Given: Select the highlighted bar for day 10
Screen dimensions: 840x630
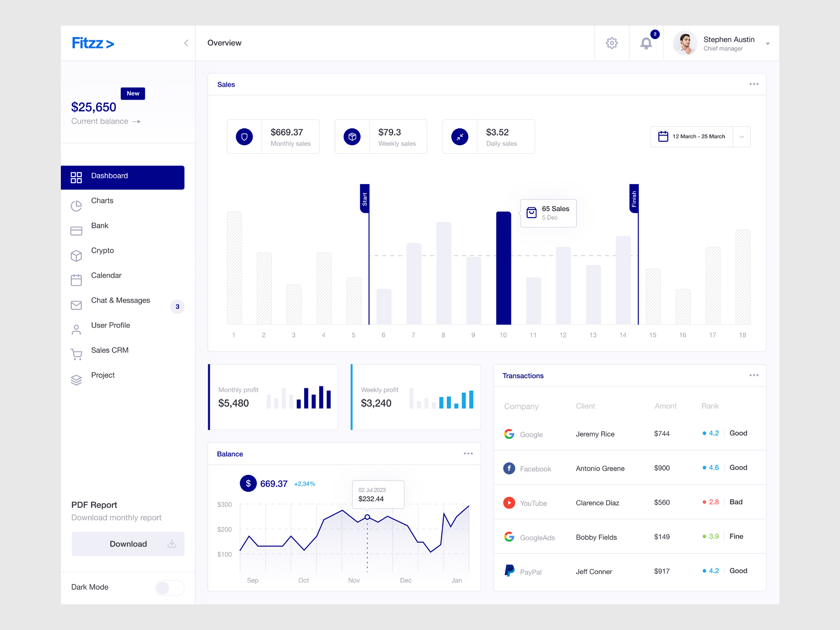Looking at the screenshot, I should [504, 268].
